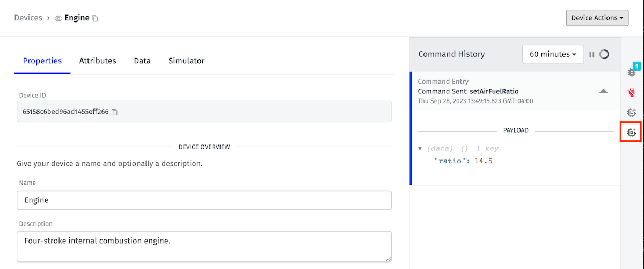Click the Command History panel title
This screenshot has height=269, width=644.
coord(451,54)
